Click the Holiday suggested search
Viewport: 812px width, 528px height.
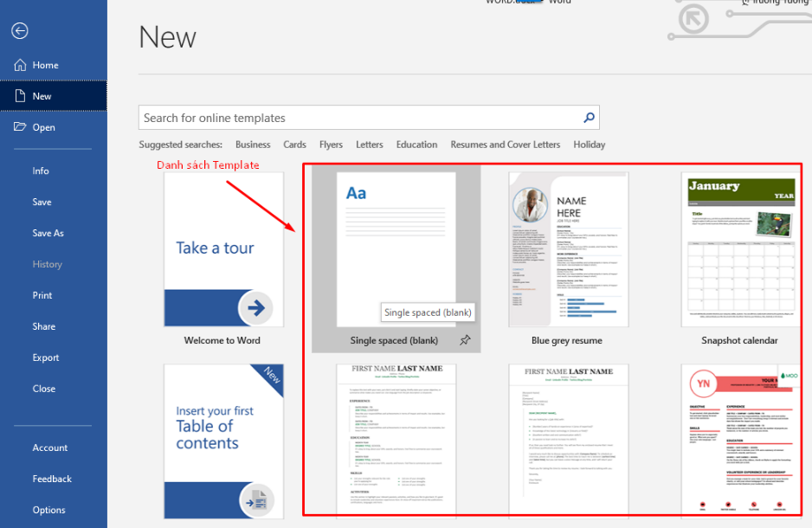click(x=590, y=145)
